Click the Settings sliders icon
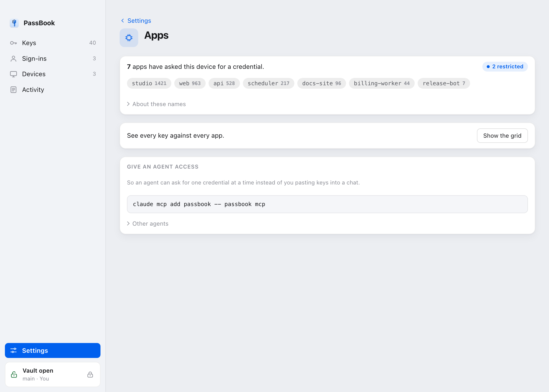The height and width of the screenshot is (392, 549). [13, 351]
